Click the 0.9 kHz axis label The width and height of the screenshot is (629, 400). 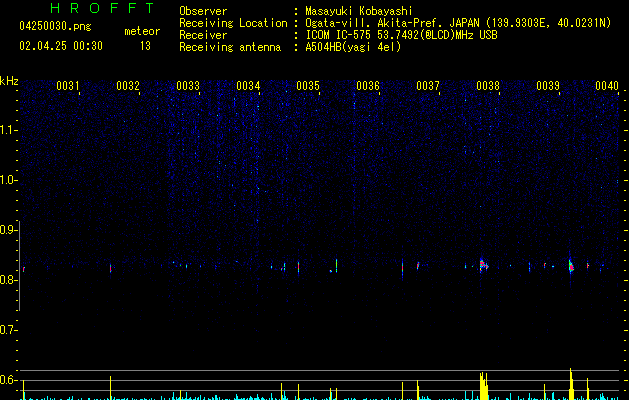pos(8,230)
